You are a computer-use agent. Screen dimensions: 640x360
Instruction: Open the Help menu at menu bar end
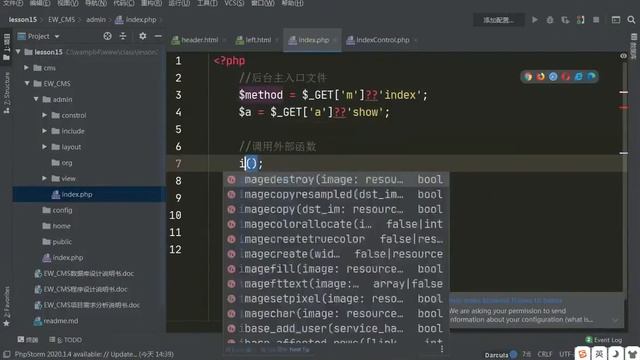(x=293, y=3)
